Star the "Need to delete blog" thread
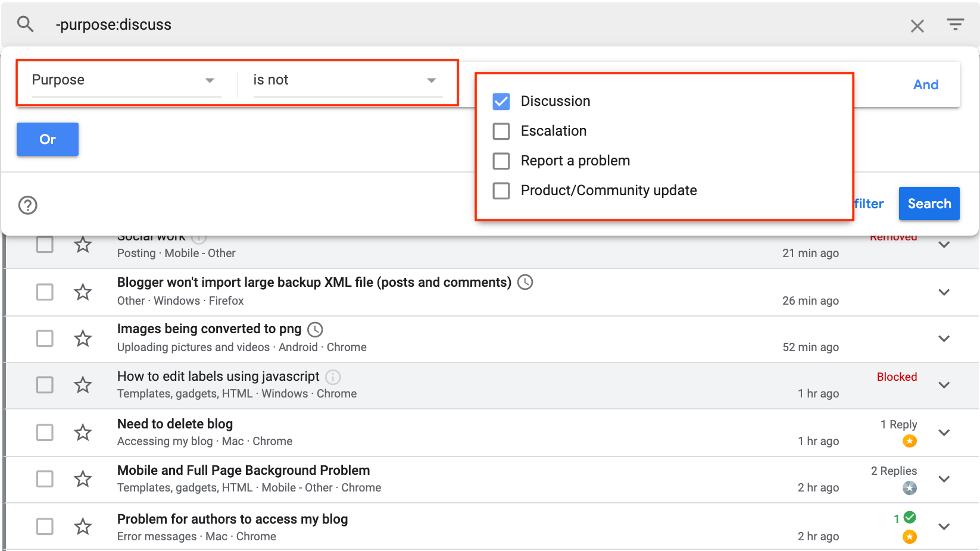 (x=83, y=433)
